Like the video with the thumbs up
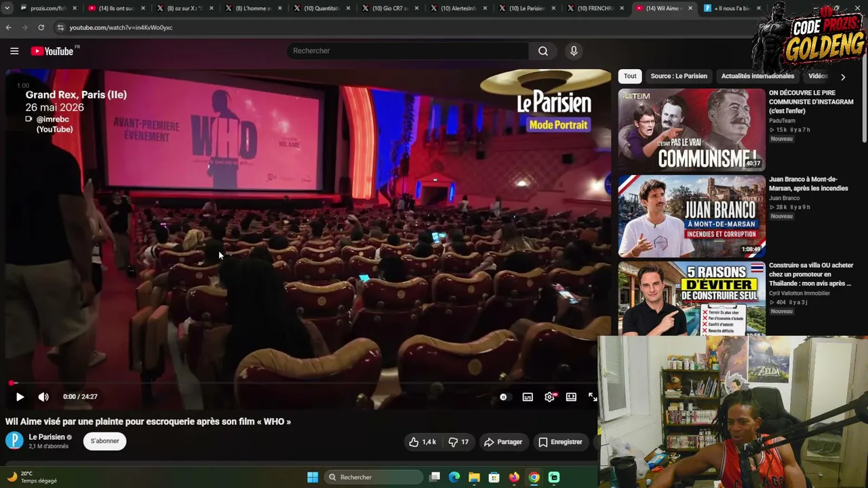The image size is (868, 488). (422, 442)
